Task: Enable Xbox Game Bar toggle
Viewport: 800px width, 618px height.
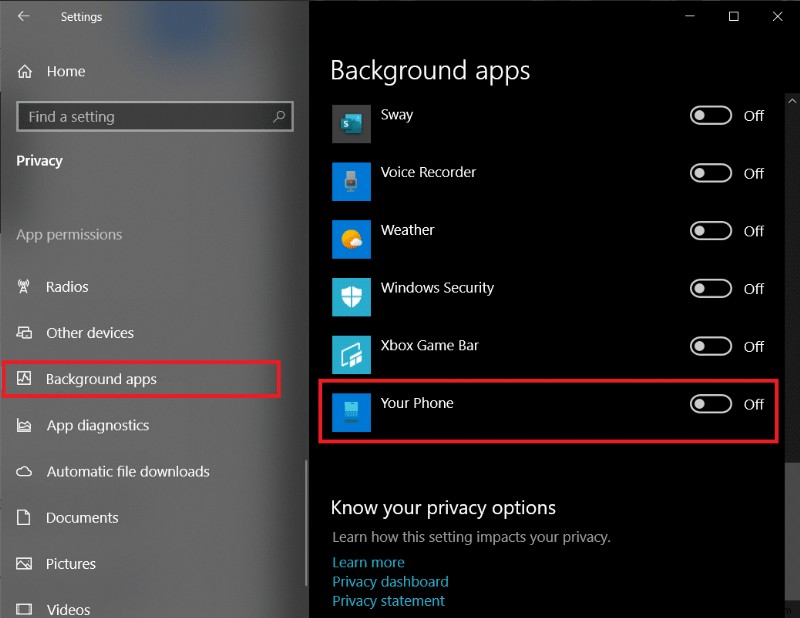Action: click(711, 346)
